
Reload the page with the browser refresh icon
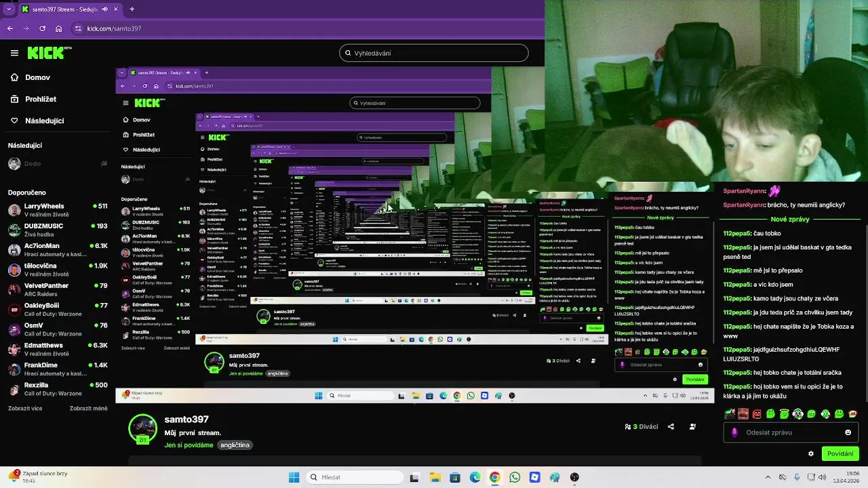click(x=43, y=28)
